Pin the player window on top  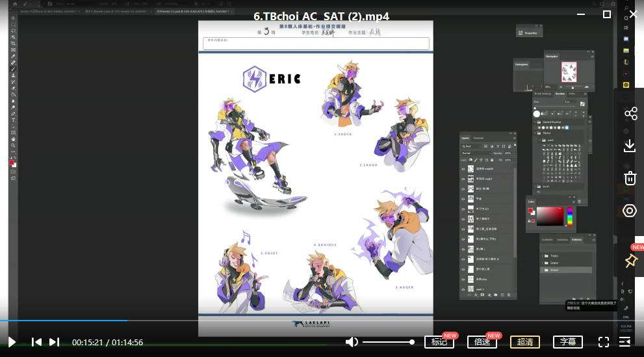tap(630, 261)
